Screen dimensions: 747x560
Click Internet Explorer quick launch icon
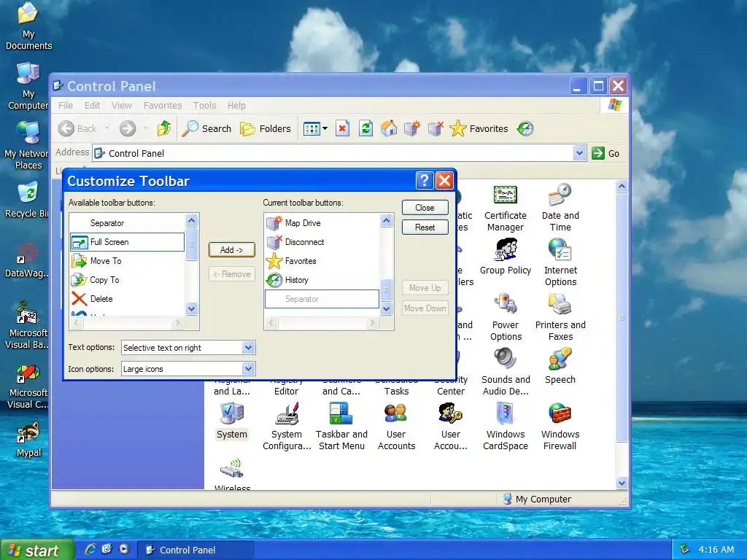90,550
